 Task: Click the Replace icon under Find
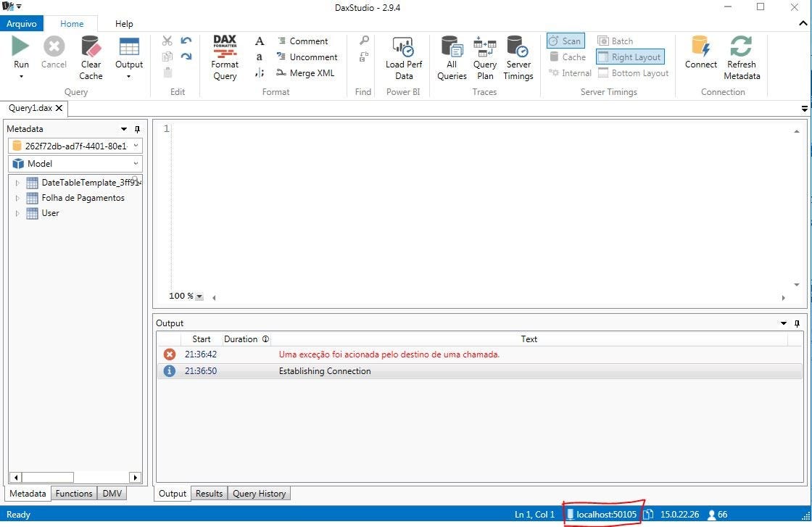[x=364, y=57]
